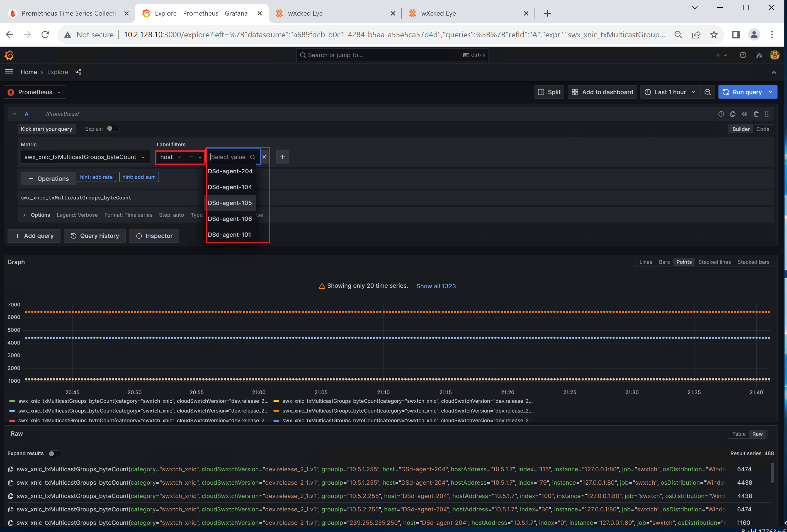
Task: Click the browser back arrow
Action: [x=9, y=35]
